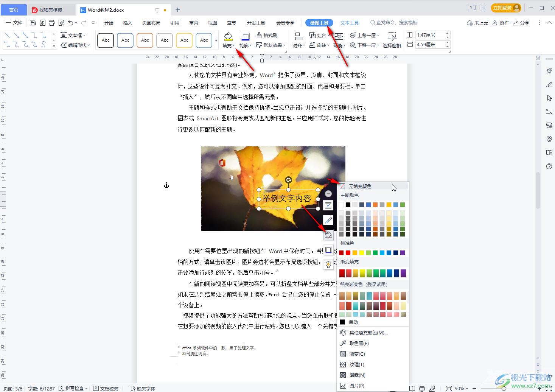Viewport: 555px width, 392px height.
Task: Click the 格式刷 format painter
Action: coord(267,35)
